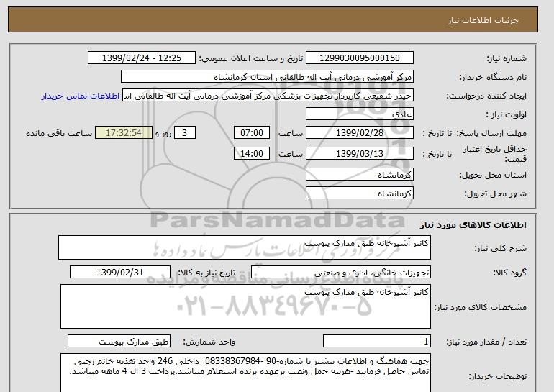The width and height of the screenshot is (554, 392).
Task: Select the request creator name field
Action: pos(268,96)
